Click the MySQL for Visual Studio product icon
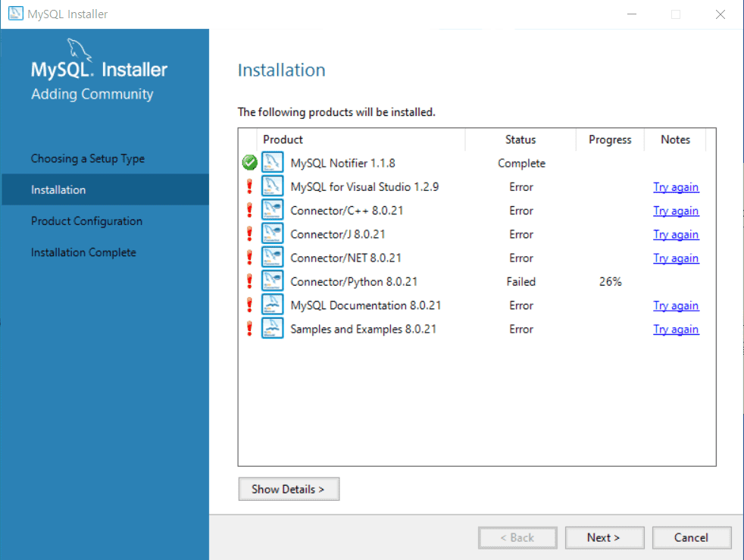The image size is (744, 560). pos(272,186)
